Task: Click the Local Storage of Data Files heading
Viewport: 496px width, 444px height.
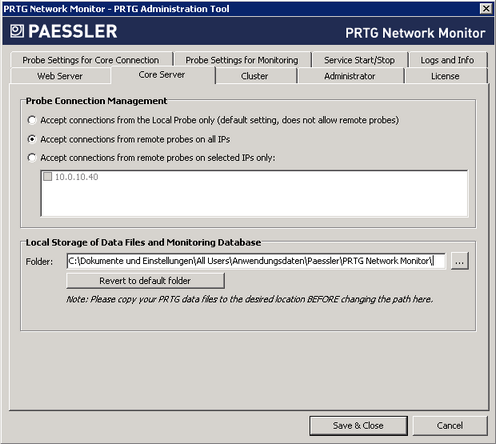Action: pos(143,242)
